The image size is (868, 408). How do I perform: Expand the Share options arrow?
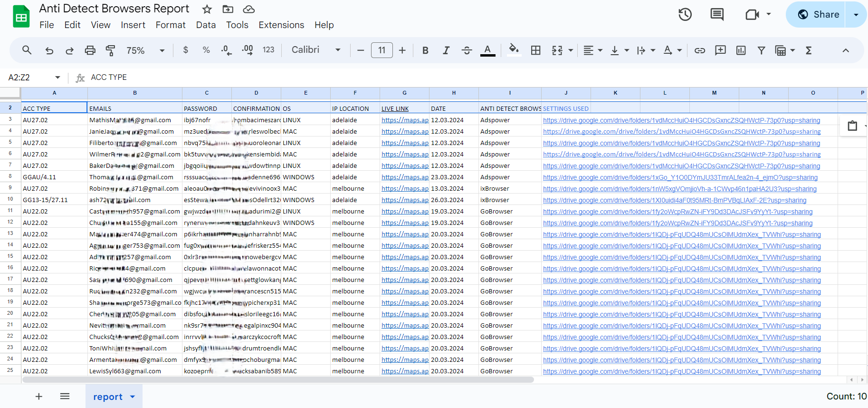click(x=856, y=14)
